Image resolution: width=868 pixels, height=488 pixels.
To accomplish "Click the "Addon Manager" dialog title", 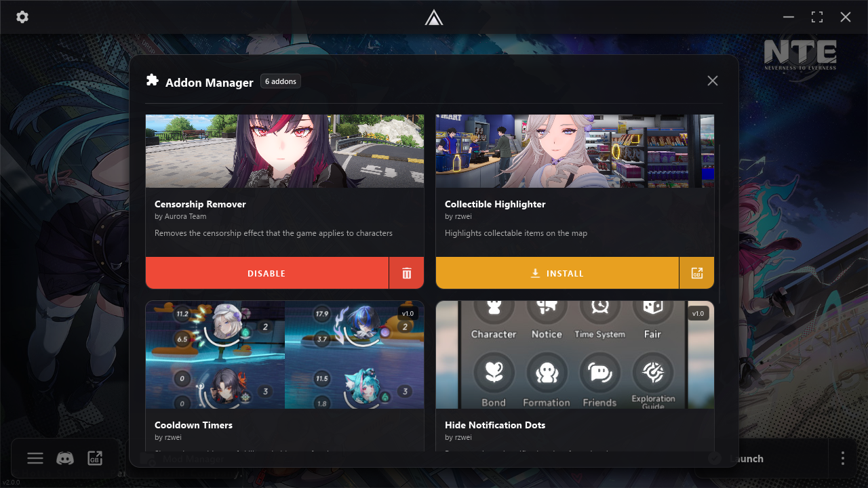I will pyautogui.click(x=210, y=83).
